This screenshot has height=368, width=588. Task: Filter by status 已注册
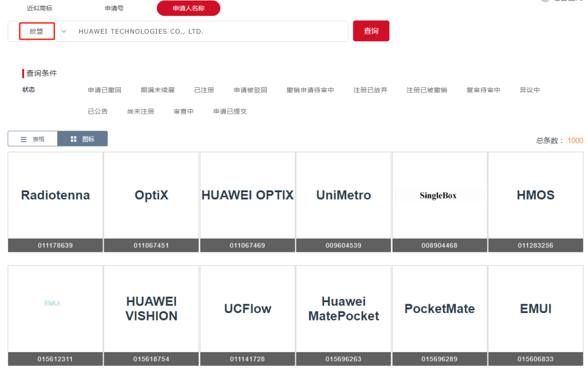204,90
